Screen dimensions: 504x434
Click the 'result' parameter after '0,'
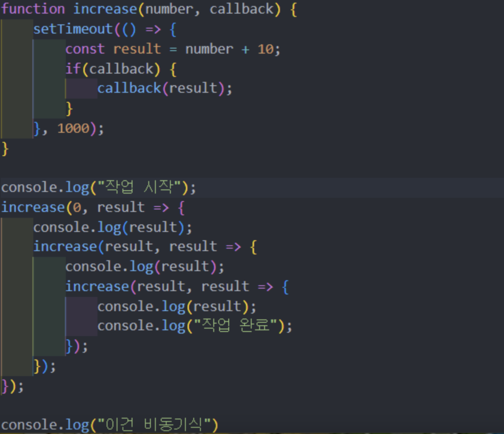[x=121, y=208]
